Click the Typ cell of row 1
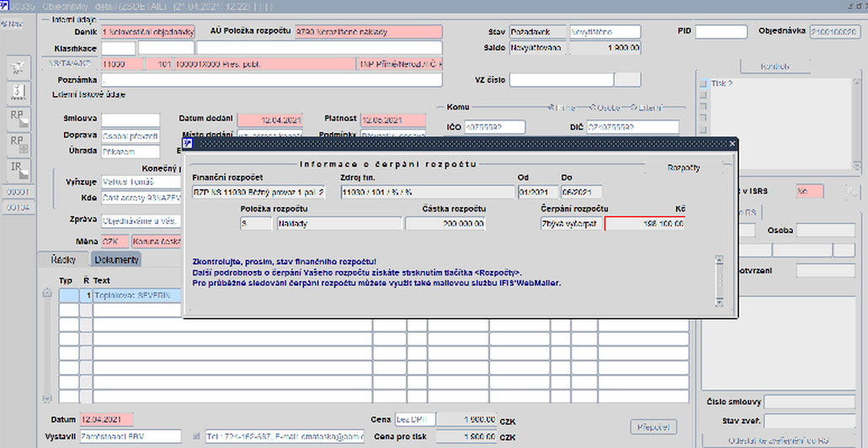The height and width of the screenshot is (448, 868). tap(69, 296)
